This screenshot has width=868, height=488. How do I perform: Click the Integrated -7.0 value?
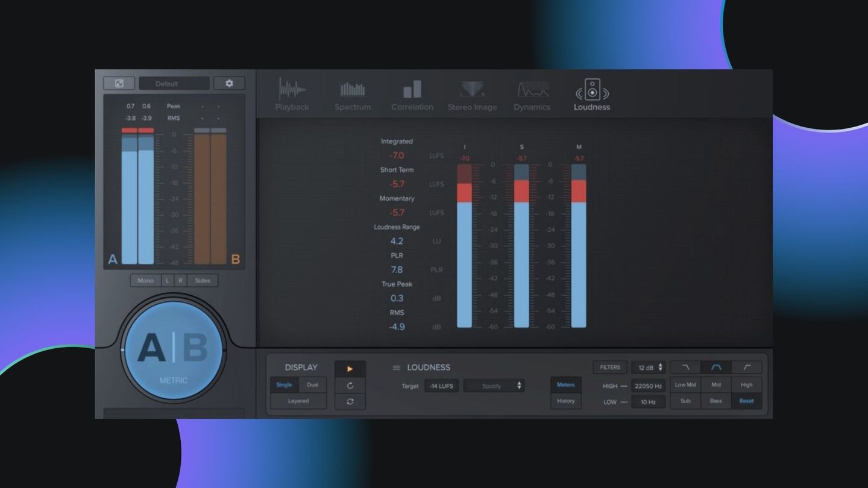tap(397, 155)
